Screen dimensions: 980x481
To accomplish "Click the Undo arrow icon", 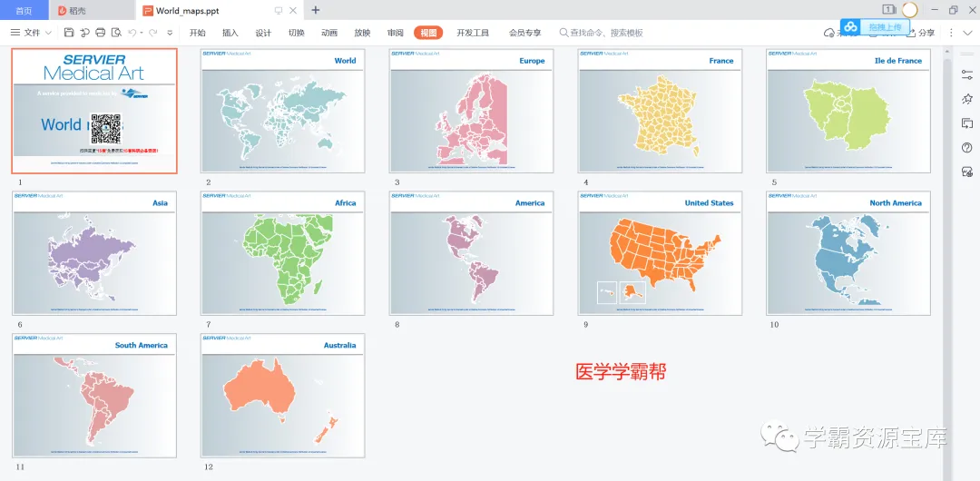I will (132, 33).
